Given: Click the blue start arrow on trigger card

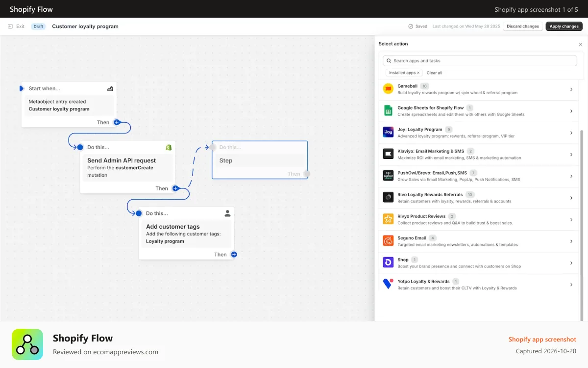Looking at the screenshot, I should coord(22,89).
